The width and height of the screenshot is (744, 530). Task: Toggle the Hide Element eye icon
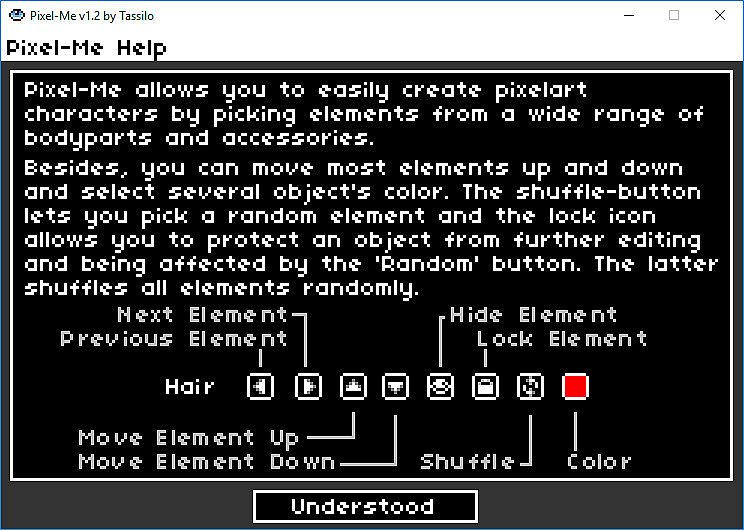point(440,386)
